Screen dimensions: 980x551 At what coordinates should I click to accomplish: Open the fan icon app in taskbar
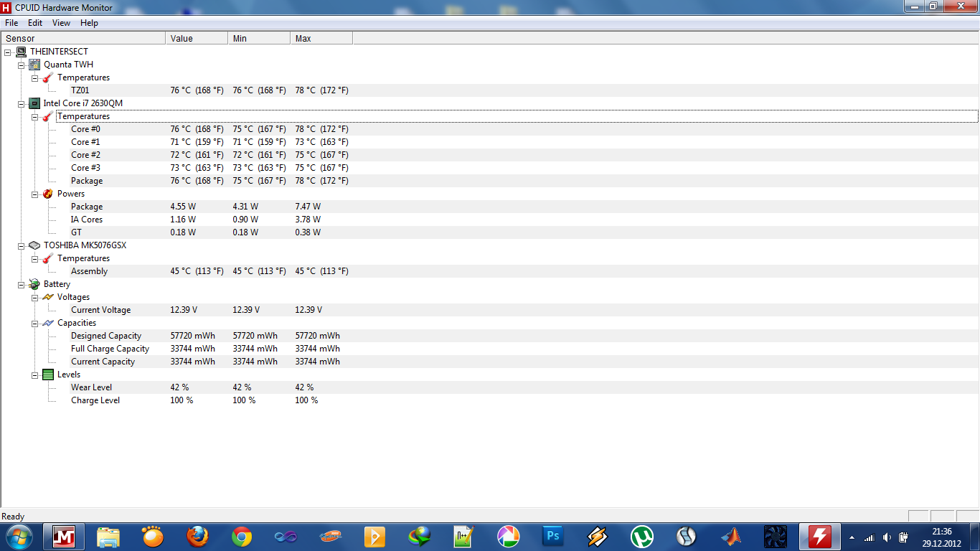pyautogui.click(x=776, y=536)
